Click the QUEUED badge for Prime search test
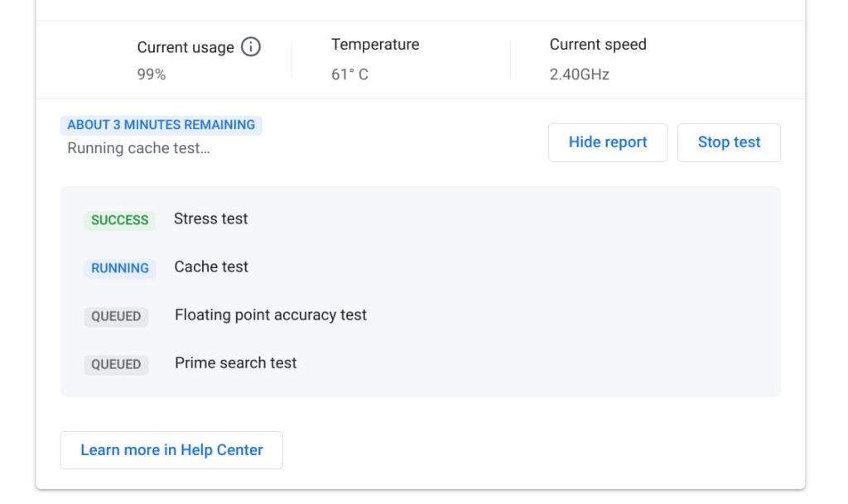 pos(116,364)
